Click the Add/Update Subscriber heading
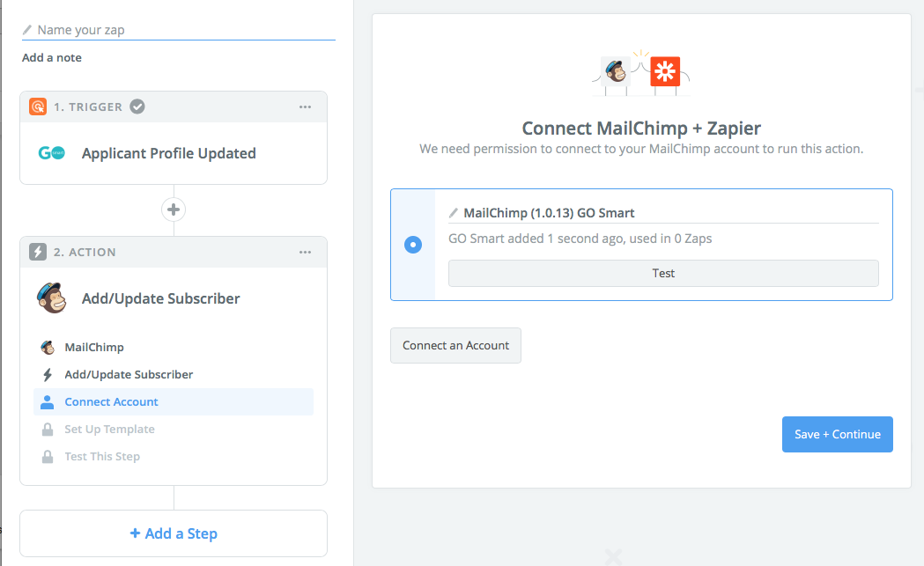This screenshot has height=566, width=924. pyautogui.click(x=161, y=298)
